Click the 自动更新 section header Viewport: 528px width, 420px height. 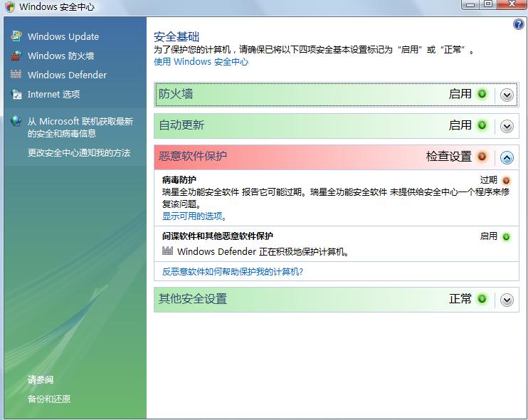coord(336,125)
